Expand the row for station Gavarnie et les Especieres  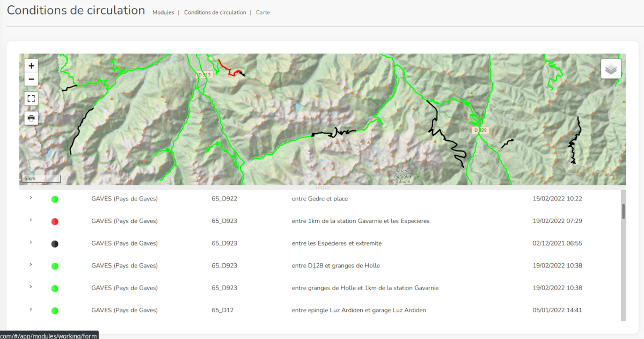pyautogui.click(x=31, y=220)
